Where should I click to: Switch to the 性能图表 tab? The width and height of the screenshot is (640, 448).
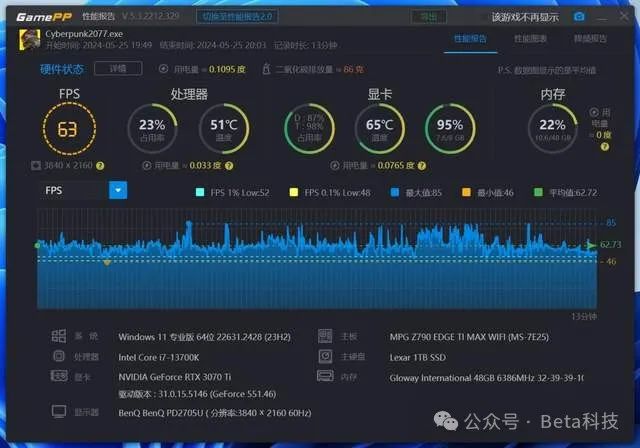530,39
